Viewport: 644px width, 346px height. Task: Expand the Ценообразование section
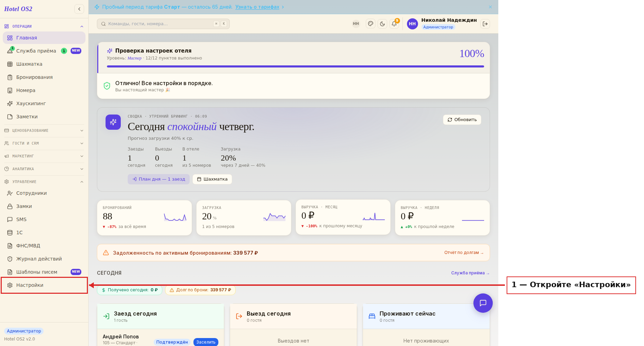(x=44, y=130)
